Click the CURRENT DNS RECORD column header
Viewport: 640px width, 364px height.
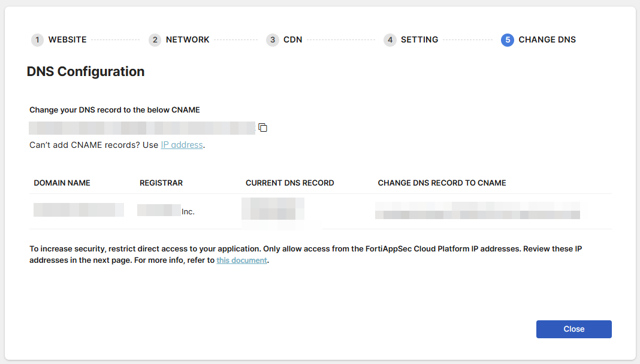289,183
